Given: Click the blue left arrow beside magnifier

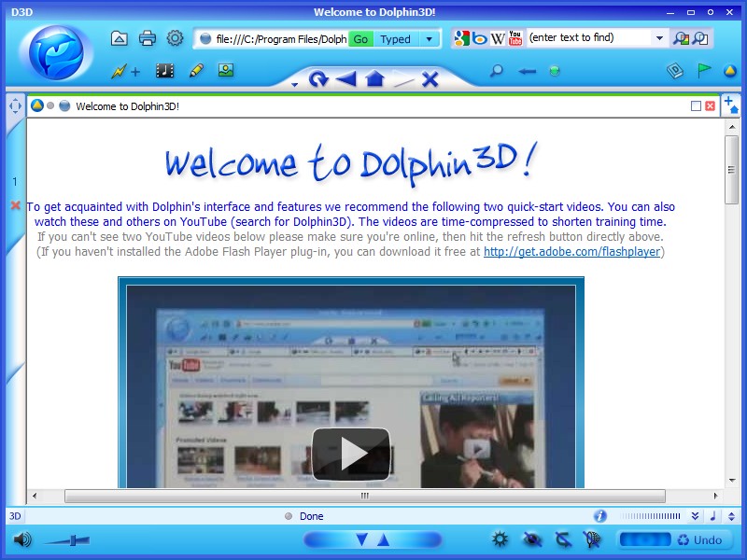Looking at the screenshot, I should click(527, 72).
